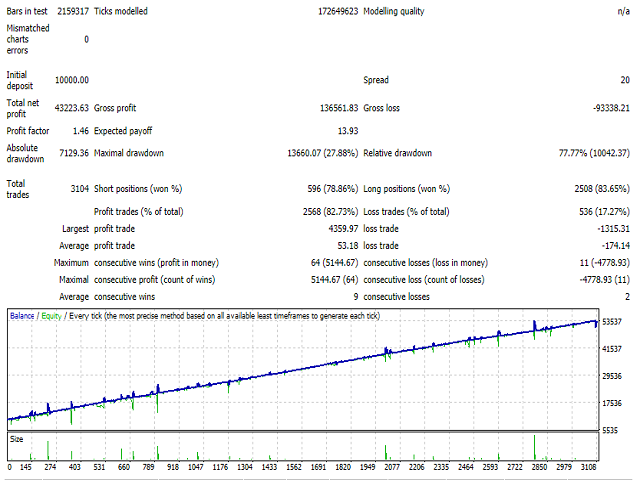
Task: Select the Profit factor value 1.46
Action: point(79,129)
